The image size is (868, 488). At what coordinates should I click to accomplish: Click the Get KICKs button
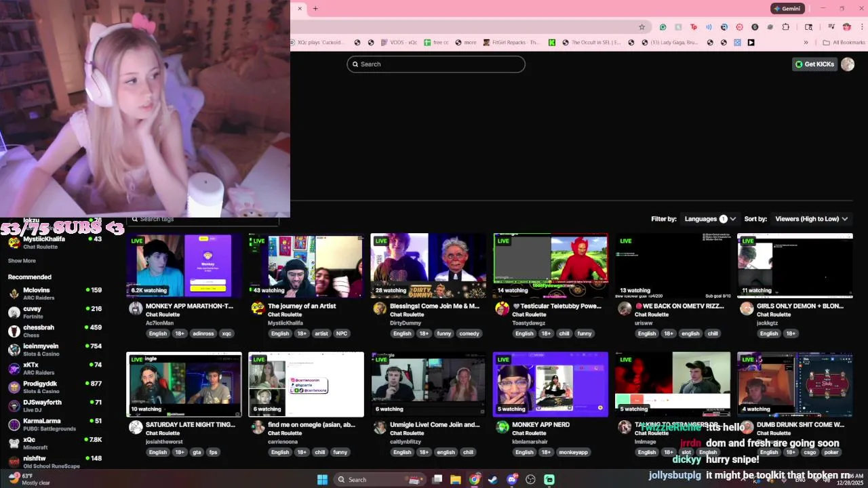(x=814, y=64)
